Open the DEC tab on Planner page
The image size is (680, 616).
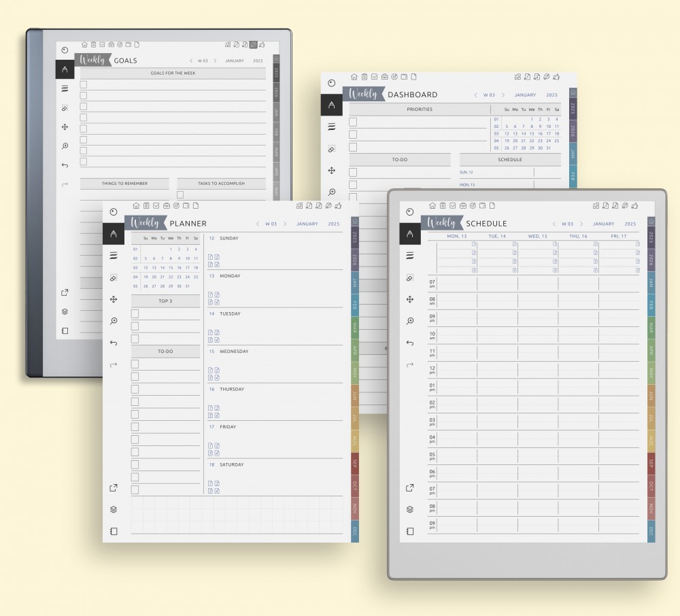354,531
